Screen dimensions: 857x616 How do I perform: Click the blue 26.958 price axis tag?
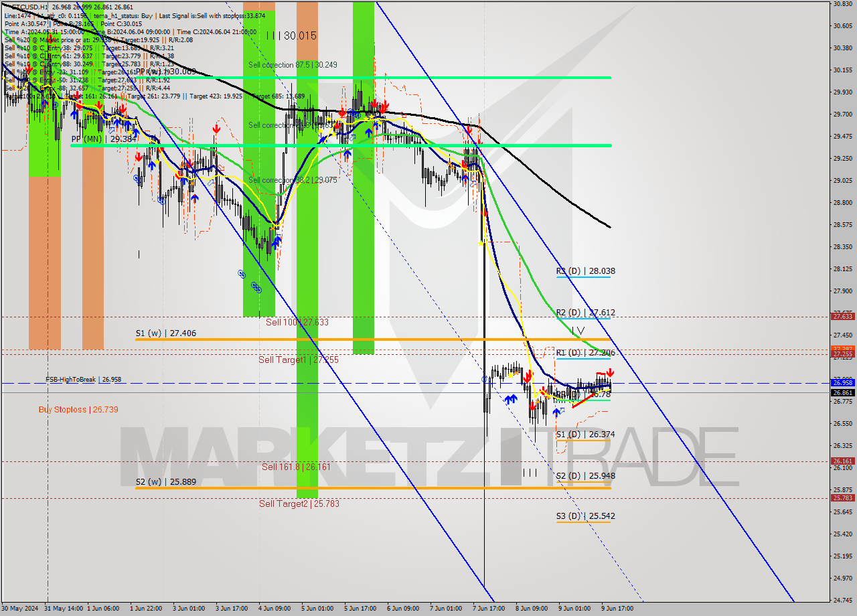pos(842,383)
